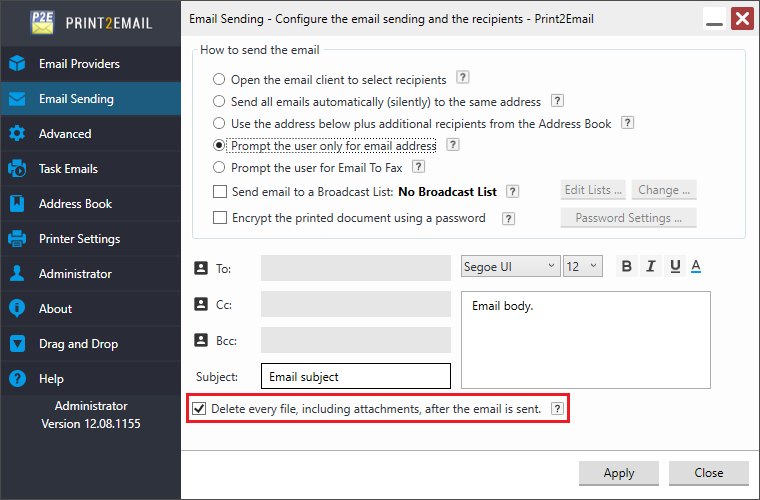Choose Prompt the user for Email To Fax
Viewport: 760px width, 500px height.
coord(219,168)
